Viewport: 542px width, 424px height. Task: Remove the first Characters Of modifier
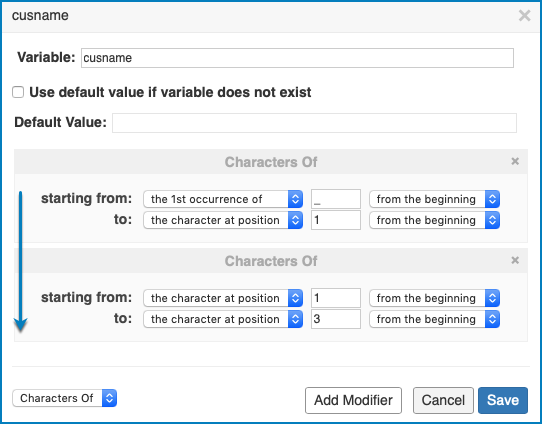(x=515, y=161)
